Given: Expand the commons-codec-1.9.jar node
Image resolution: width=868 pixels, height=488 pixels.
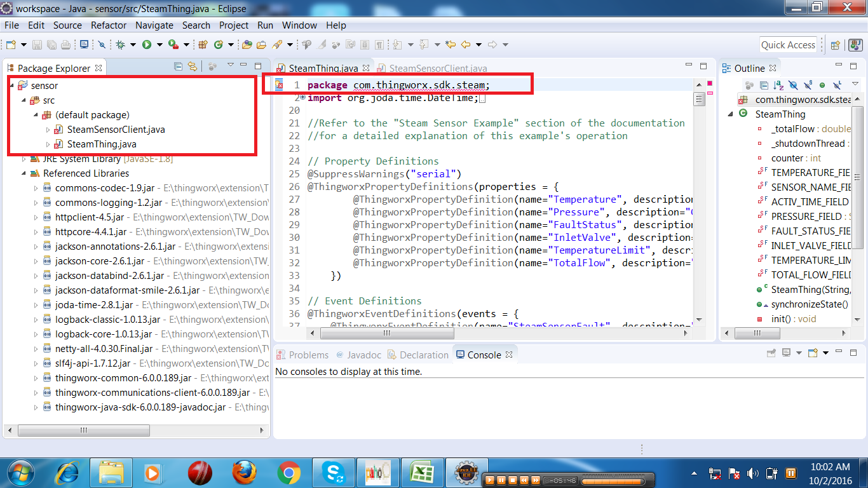Looking at the screenshot, I should pos(36,188).
